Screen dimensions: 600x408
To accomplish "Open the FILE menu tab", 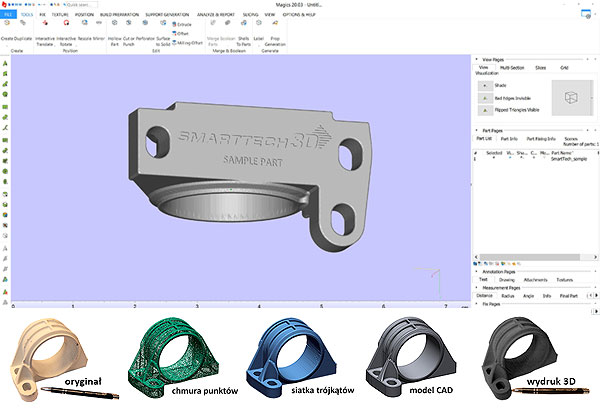I will click(8, 15).
